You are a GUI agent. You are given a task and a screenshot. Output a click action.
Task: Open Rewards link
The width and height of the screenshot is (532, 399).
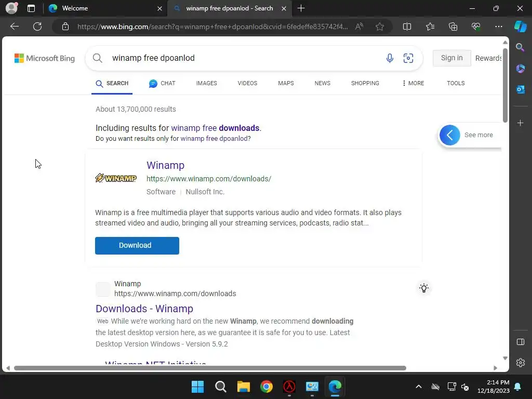[488, 58]
